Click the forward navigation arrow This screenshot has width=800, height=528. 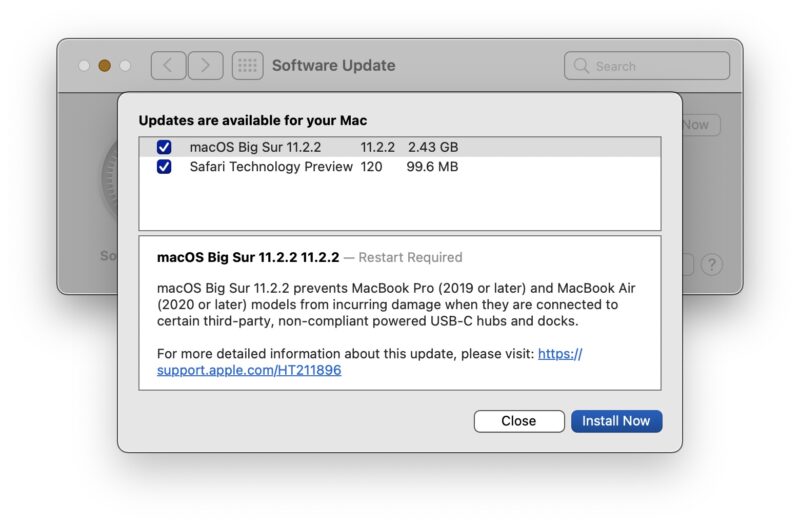pyautogui.click(x=205, y=66)
